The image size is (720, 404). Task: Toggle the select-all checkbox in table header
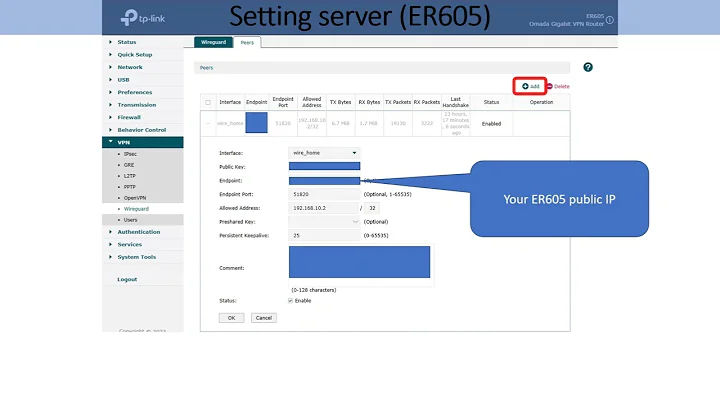[208, 102]
